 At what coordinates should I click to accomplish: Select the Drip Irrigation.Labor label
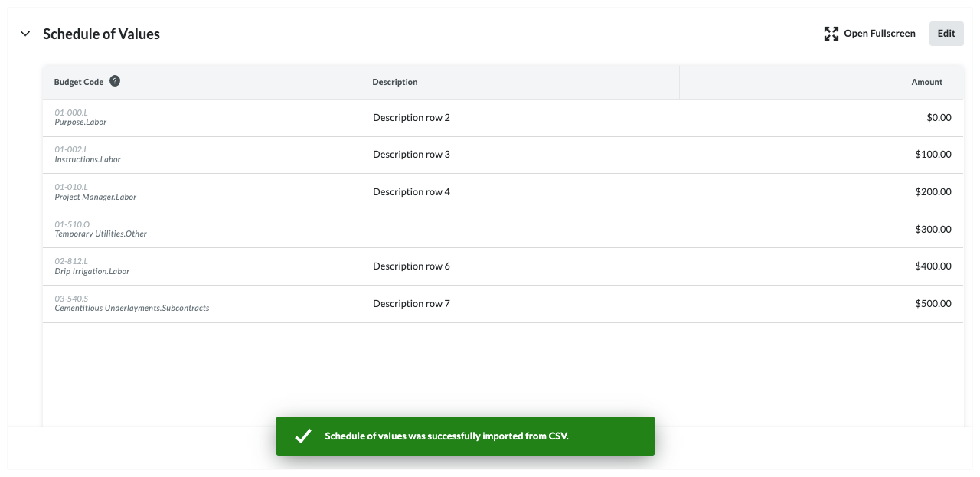point(93,272)
